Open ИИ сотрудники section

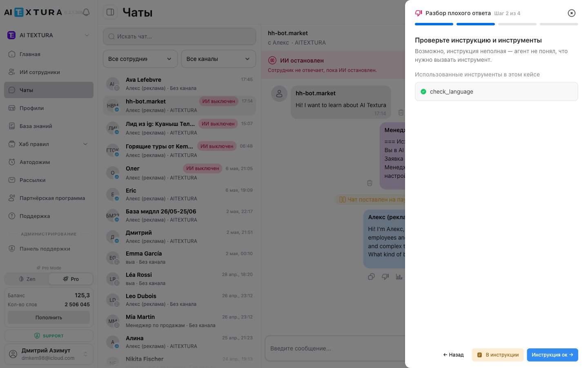[49, 72]
